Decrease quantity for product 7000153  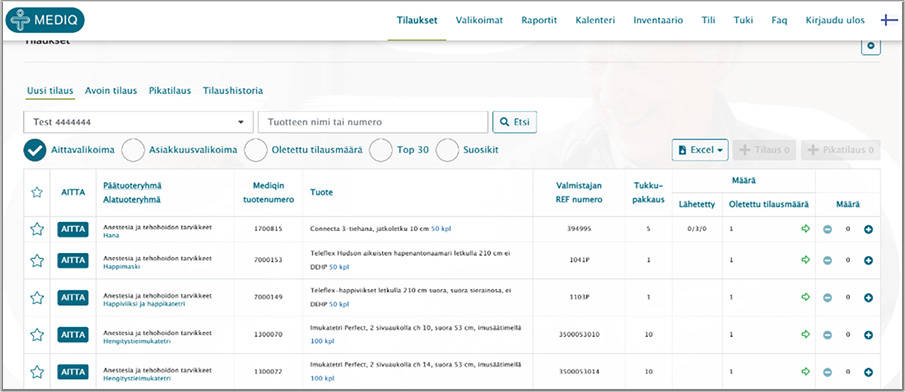[827, 260]
